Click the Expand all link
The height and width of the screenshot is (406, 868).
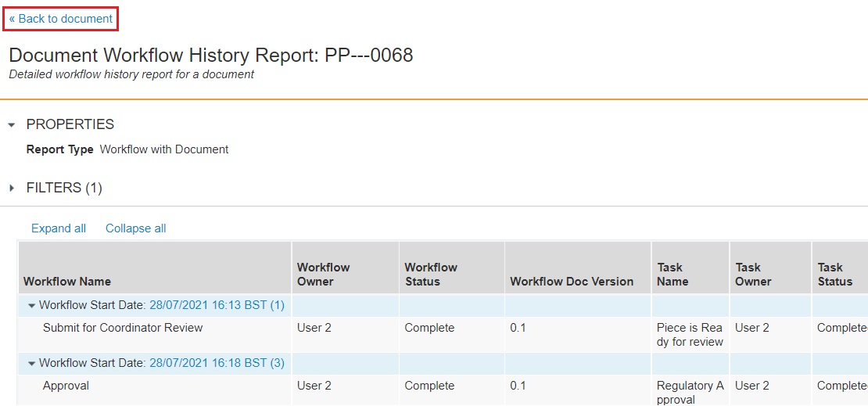pos(59,228)
